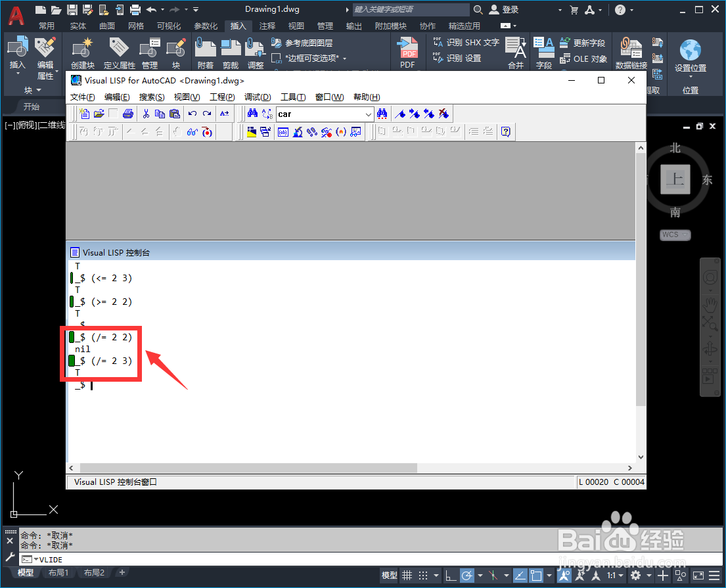Viewport: 726px width, 588px height.
Task: Click the Insert block icon in AutoCAD ribbon
Action: pyautogui.click(x=18, y=48)
